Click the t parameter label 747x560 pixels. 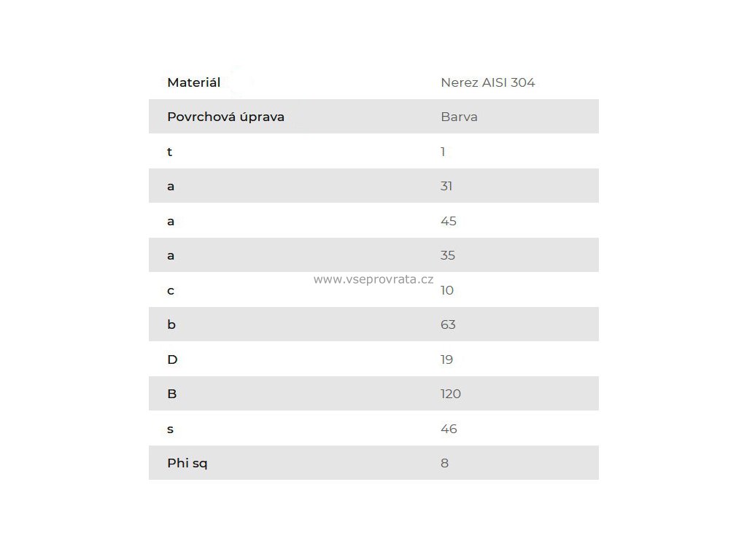[x=169, y=152]
